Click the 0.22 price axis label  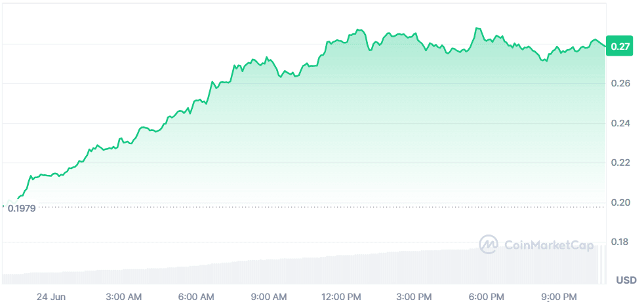(620, 162)
